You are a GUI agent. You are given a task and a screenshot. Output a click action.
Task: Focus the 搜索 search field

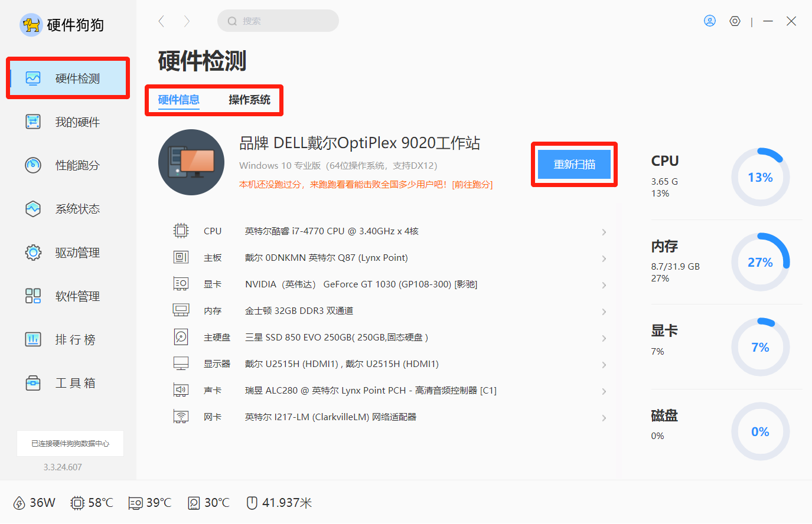(x=278, y=21)
